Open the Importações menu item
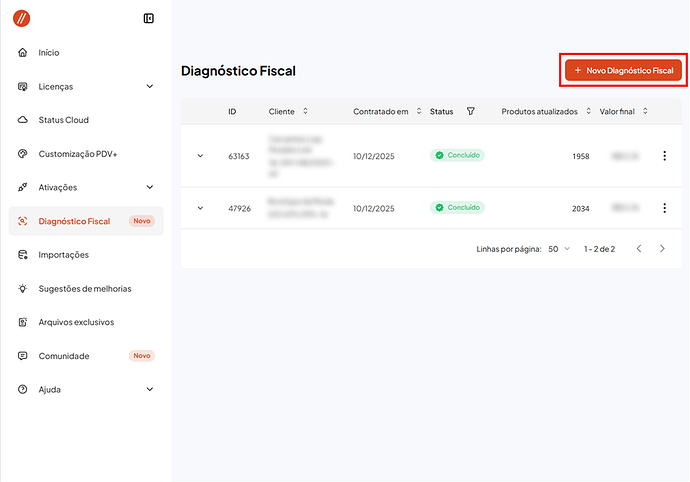The height and width of the screenshot is (482, 690). (64, 255)
